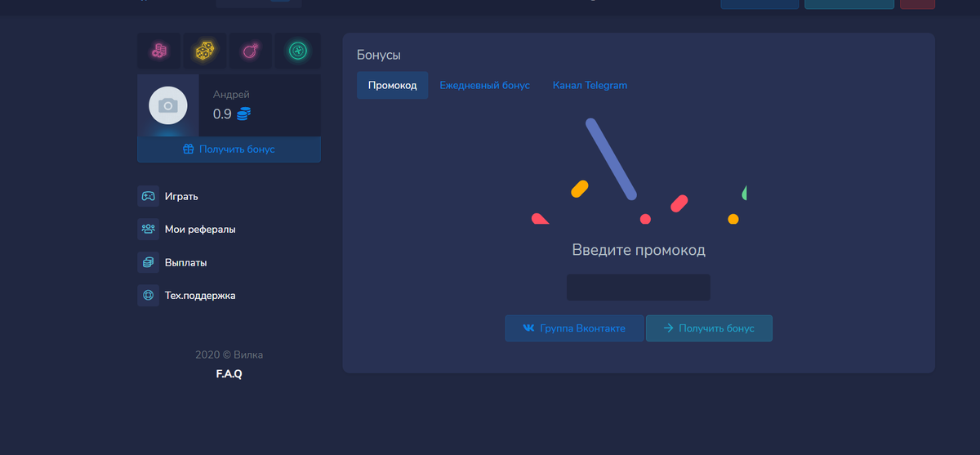Click the user name "Андрей"
Viewport: 980px width, 455px height.
pyautogui.click(x=231, y=95)
